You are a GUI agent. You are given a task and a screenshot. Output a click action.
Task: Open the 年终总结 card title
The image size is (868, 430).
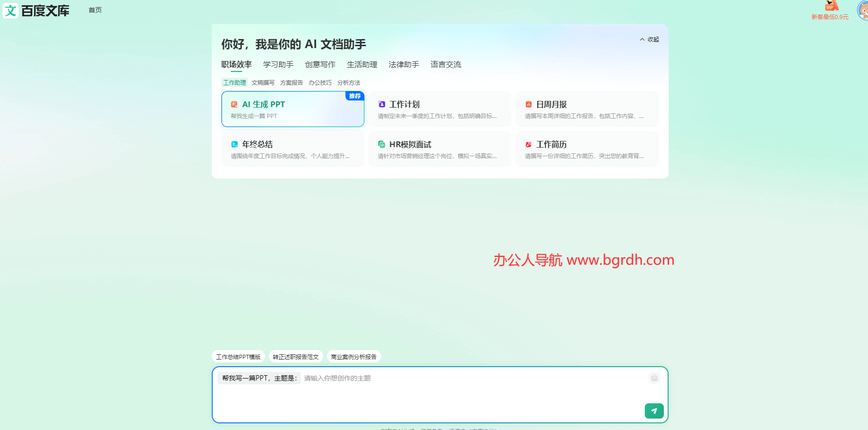point(257,144)
